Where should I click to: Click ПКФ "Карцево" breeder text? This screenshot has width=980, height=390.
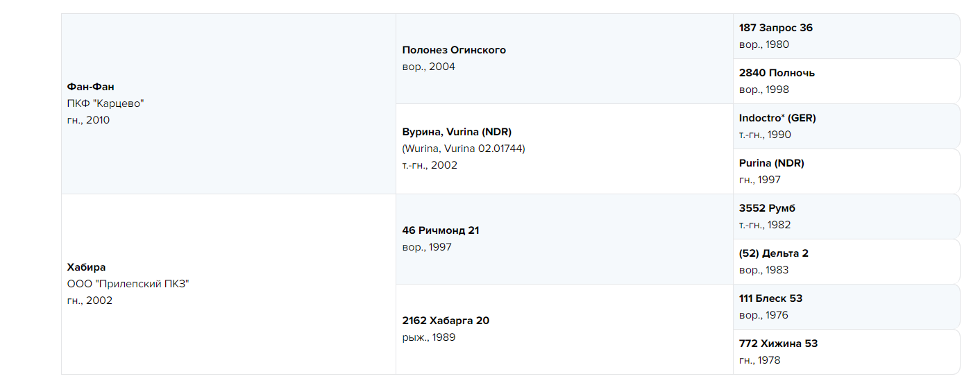[105, 103]
